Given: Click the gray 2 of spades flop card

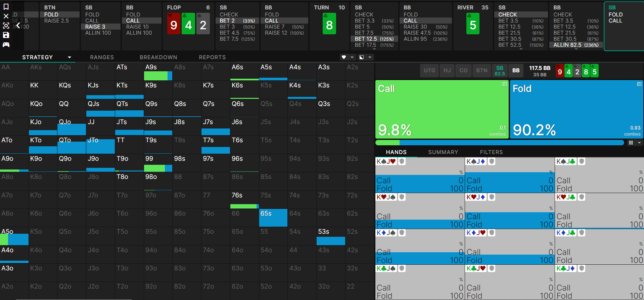Looking at the screenshot, I should tap(203, 24).
